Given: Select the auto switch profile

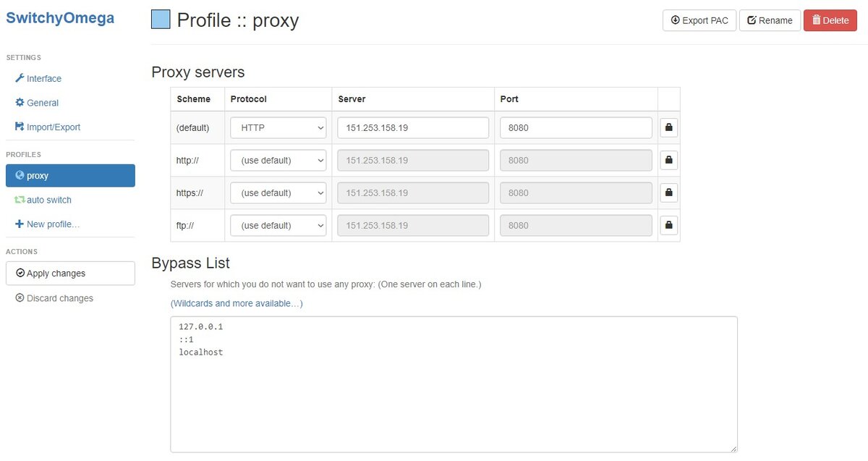Looking at the screenshot, I should [x=43, y=200].
